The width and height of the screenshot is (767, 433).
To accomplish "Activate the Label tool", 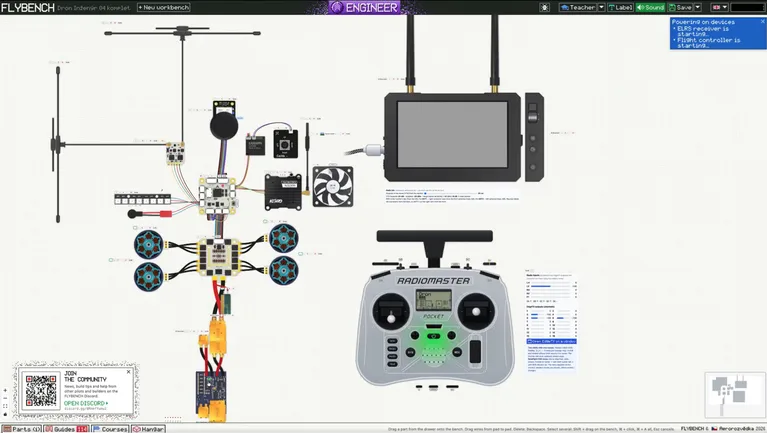I will [620, 7].
